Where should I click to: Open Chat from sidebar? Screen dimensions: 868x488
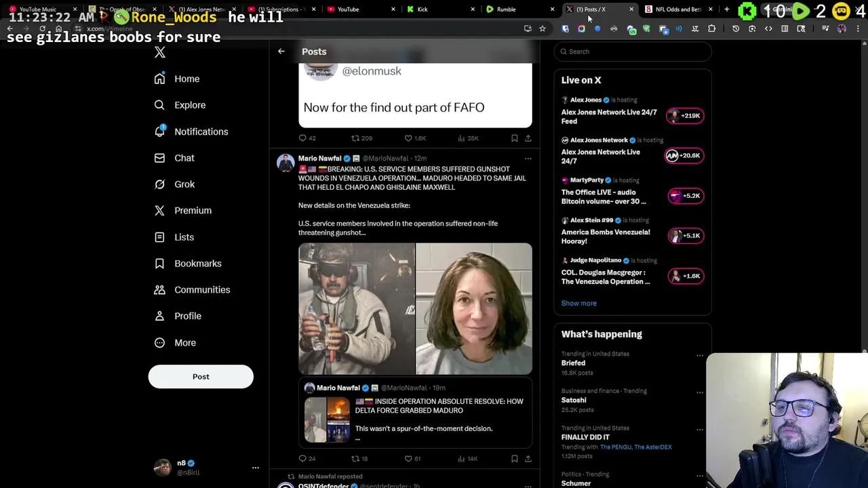click(x=174, y=158)
